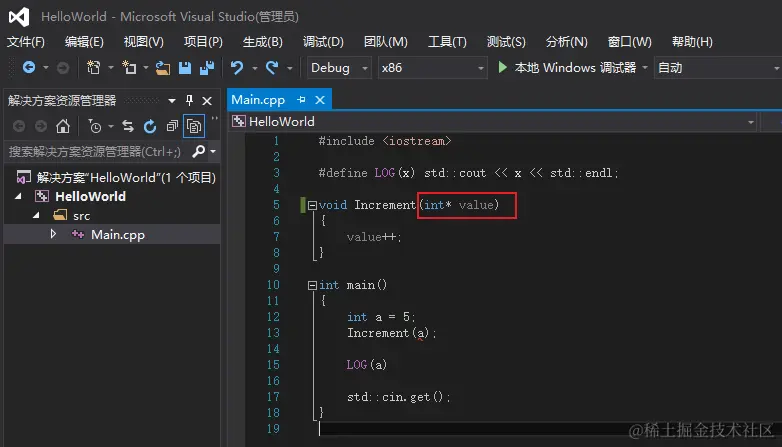Open the 调试(D) menu
782x447 pixels.
click(323, 42)
